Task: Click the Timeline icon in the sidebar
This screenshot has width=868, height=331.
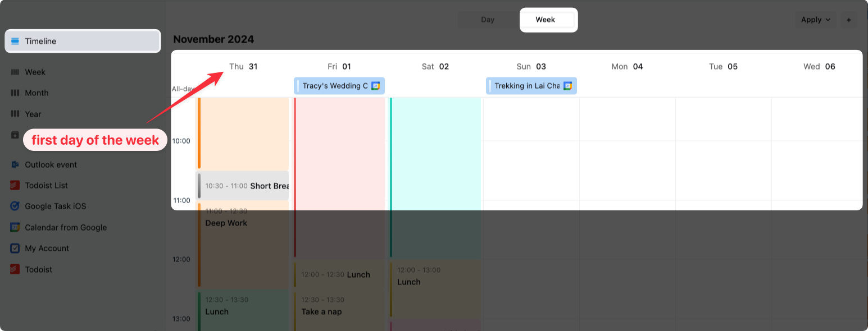Action: 15,41
